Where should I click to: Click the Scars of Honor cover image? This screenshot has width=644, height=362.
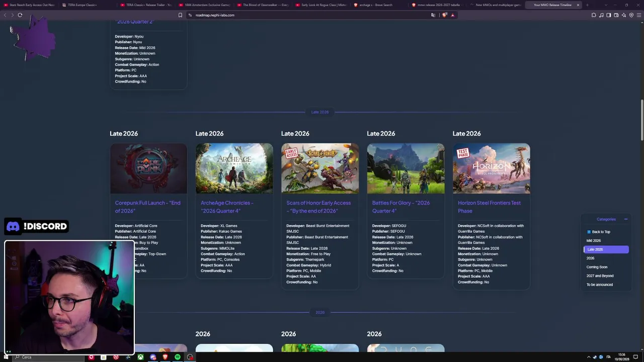pos(320,168)
